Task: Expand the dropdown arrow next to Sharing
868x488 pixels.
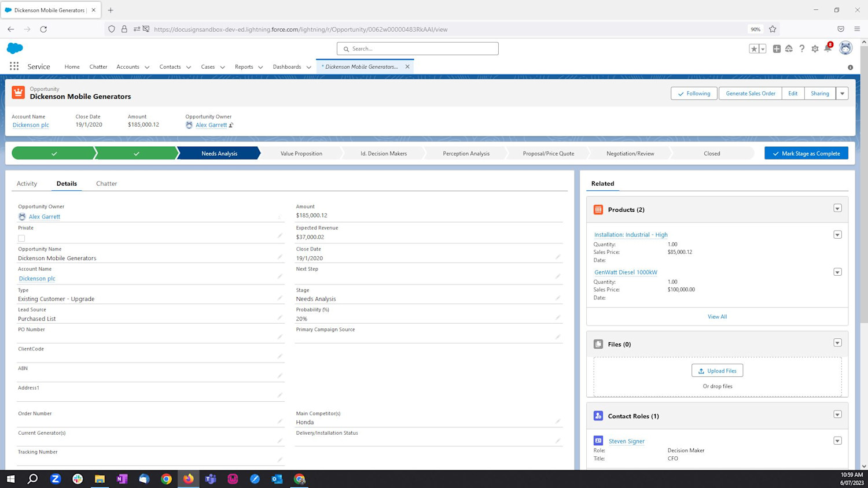Action: click(843, 93)
